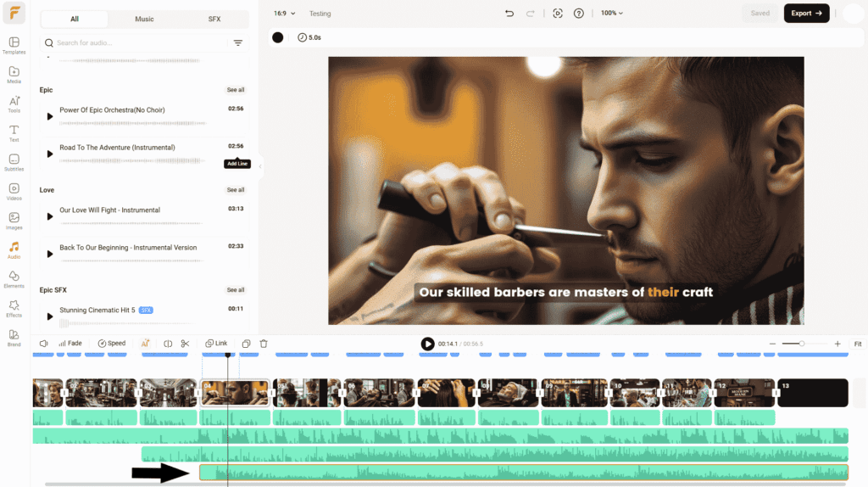
Task: Zoom out timeline with minus icon
Action: [772, 344]
